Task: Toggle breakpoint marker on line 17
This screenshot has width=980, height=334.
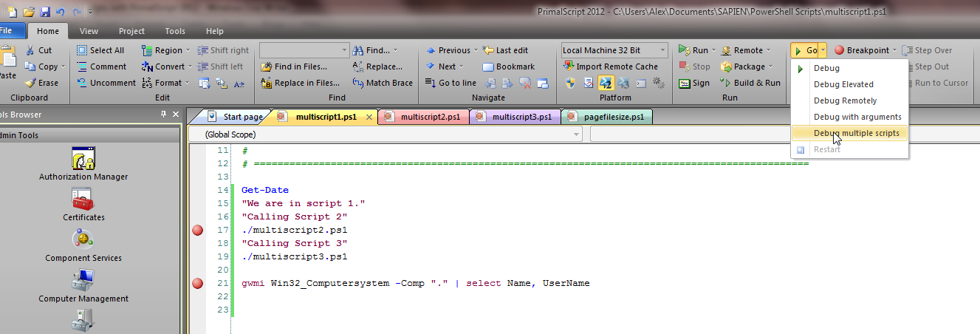Action: click(x=197, y=230)
